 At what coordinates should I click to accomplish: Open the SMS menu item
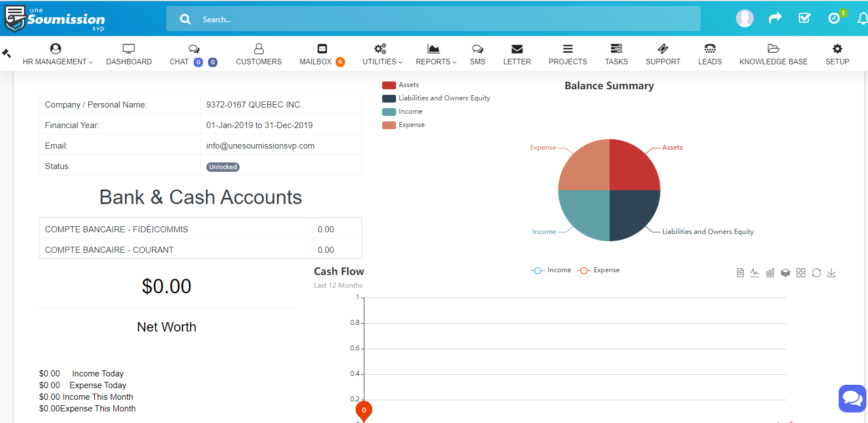pos(478,62)
